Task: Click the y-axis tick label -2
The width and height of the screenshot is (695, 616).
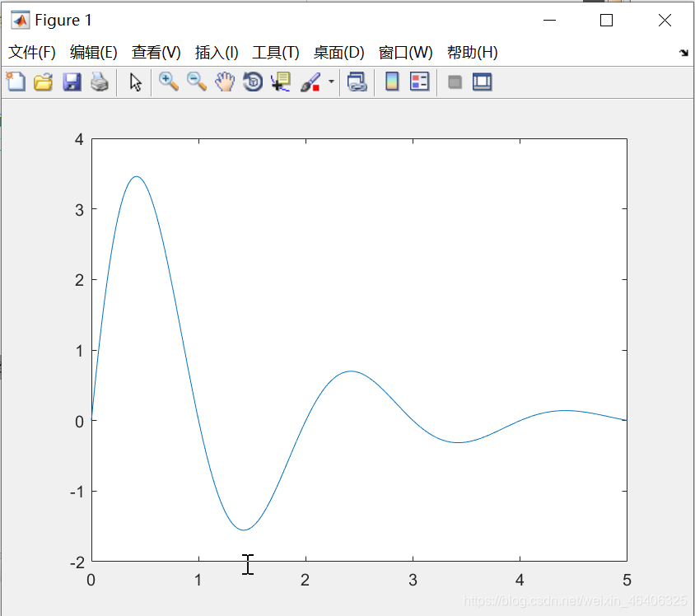Action: point(77,562)
